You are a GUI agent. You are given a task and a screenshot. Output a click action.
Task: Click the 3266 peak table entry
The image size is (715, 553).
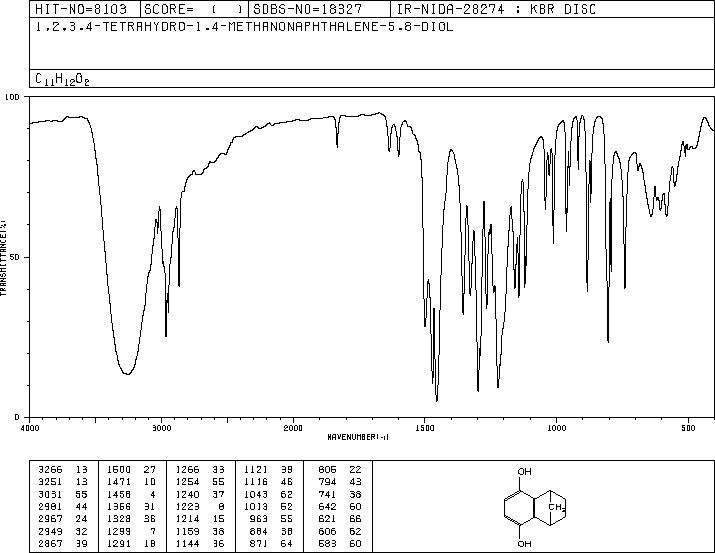tap(63, 470)
